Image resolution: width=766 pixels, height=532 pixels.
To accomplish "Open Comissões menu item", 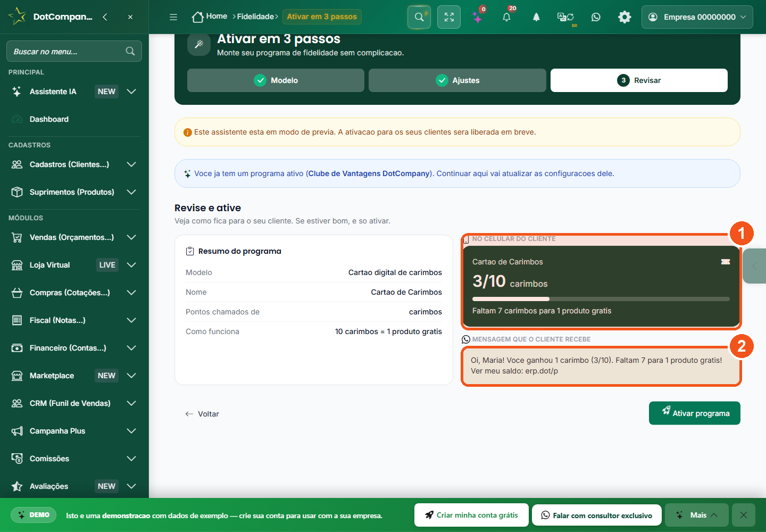I will [74, 459].
